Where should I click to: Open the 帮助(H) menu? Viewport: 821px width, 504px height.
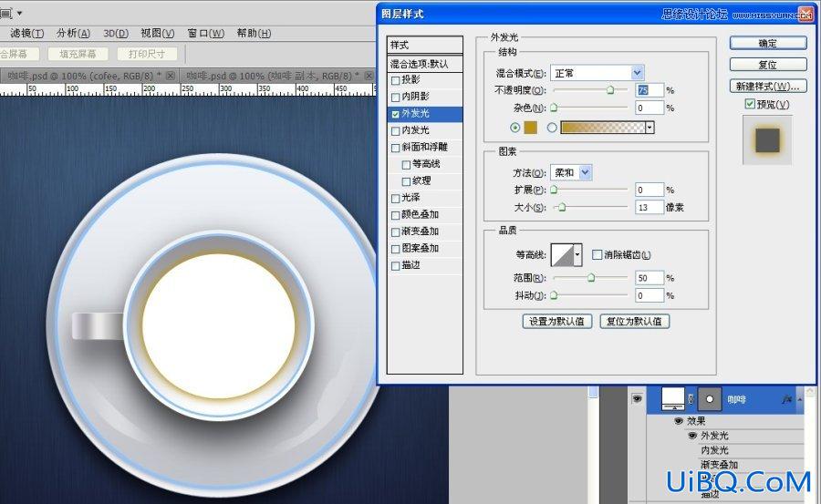point(254,33)
